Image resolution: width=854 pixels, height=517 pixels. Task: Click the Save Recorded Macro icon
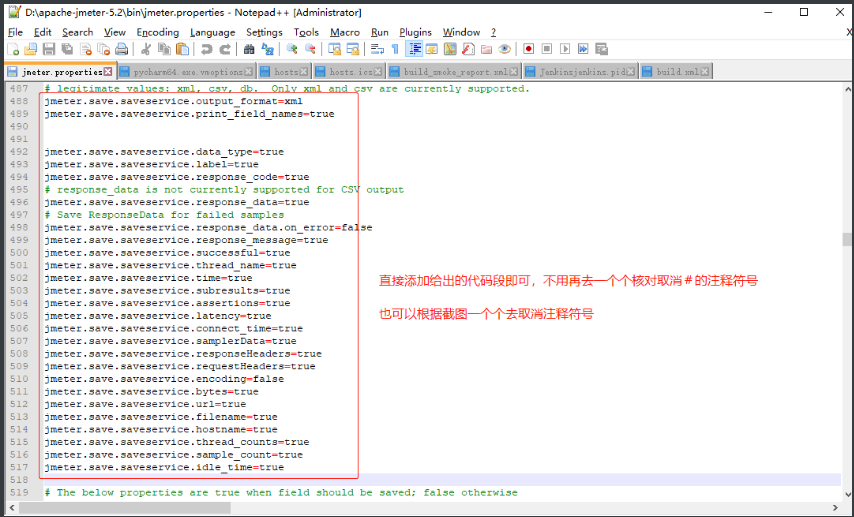tap(601, 49)
